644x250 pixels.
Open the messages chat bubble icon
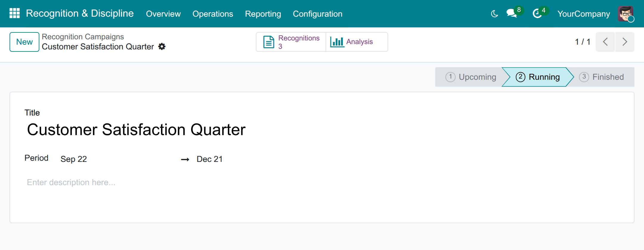(512, 13)
